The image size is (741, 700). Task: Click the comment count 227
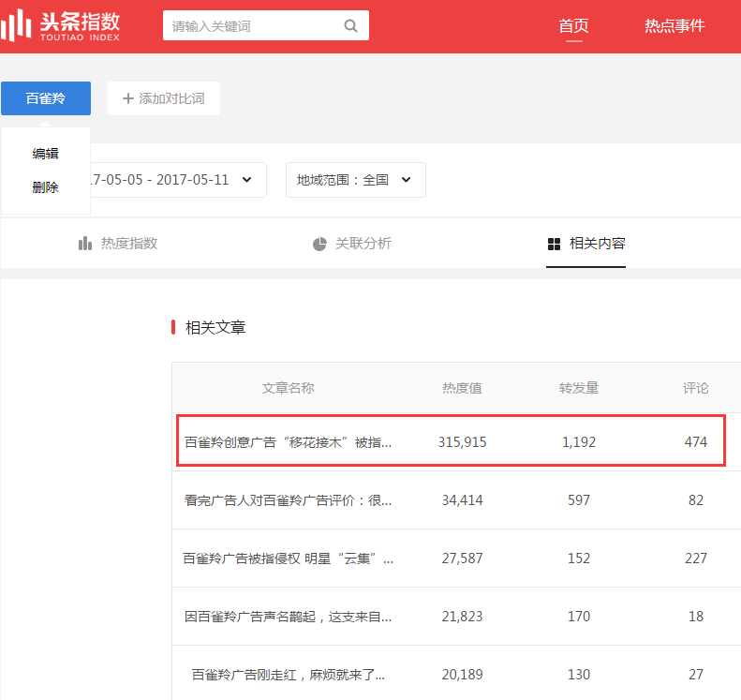(x=696, y=559)
